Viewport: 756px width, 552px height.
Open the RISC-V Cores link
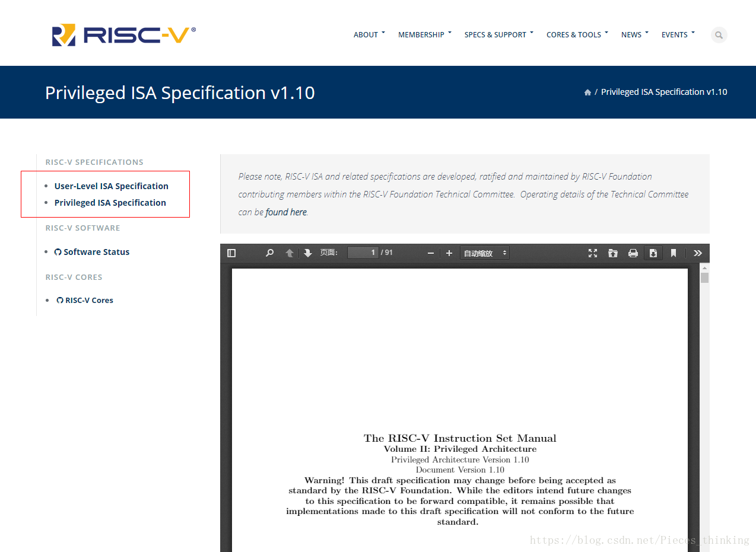85,301
